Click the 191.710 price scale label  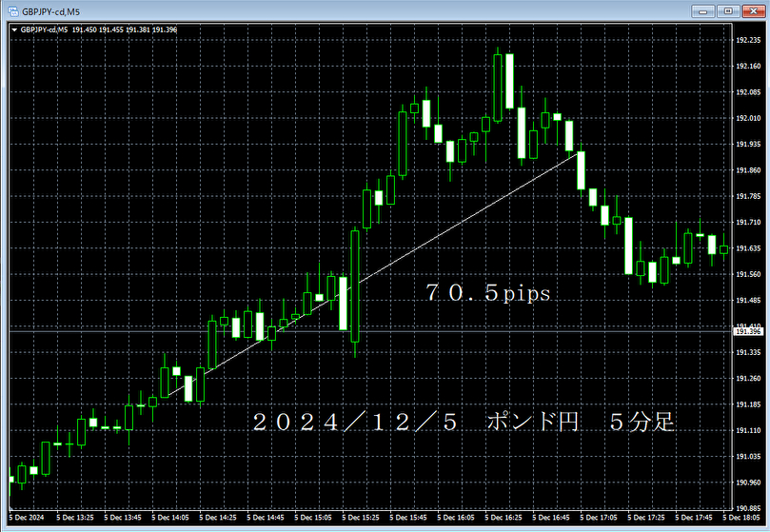tap(748, 222)
